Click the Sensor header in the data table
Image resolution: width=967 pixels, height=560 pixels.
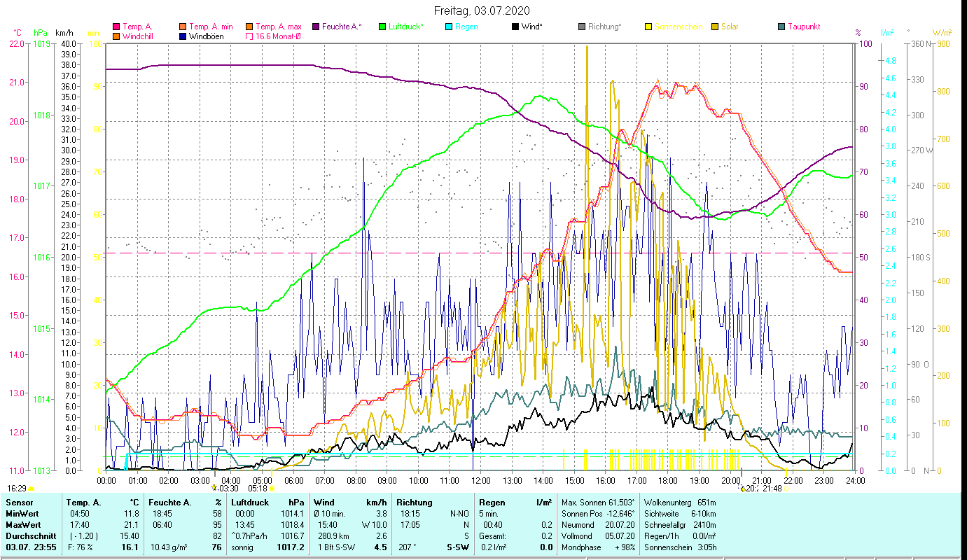(19, 503)
